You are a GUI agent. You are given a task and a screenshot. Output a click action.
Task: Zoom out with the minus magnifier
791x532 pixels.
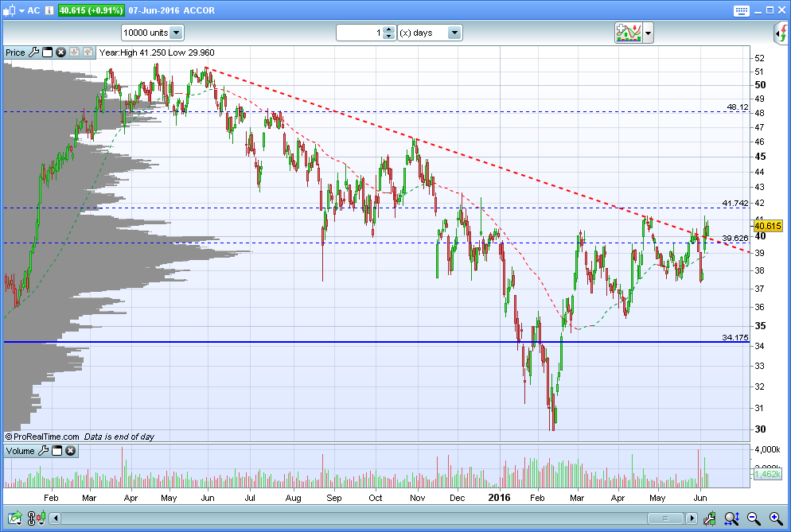[753, 518]
